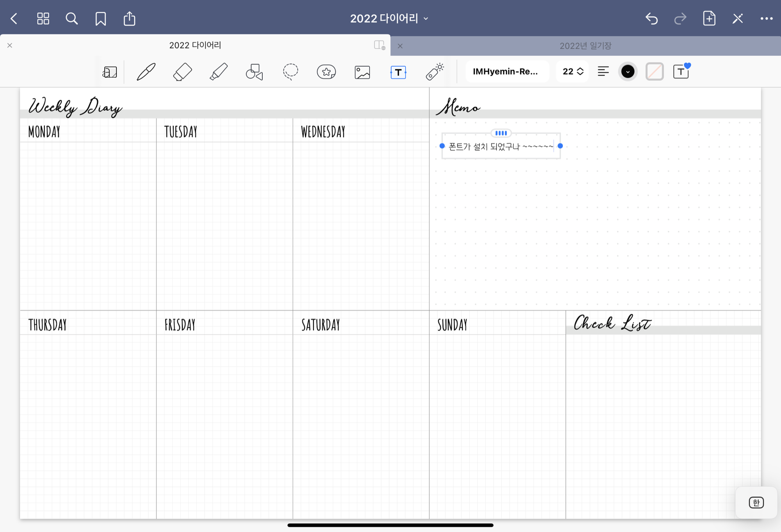
Task: Click the FRISDAY heading
Action: coord(180,325)
